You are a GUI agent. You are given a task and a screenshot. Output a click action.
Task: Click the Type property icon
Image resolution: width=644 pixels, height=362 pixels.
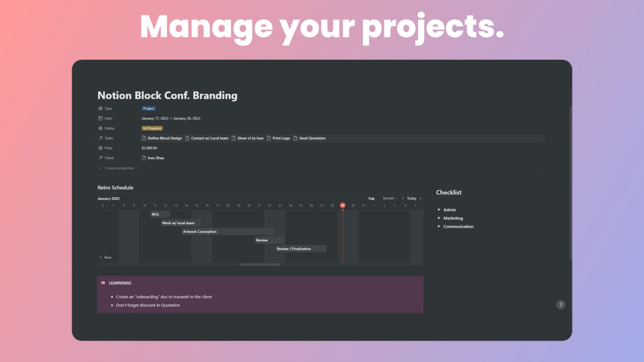tap(100, 108)
